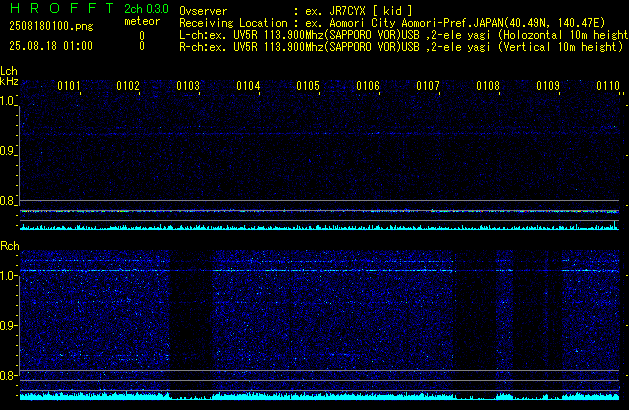
Task: Click time marker 0108
Action: (x=488, y=86)
